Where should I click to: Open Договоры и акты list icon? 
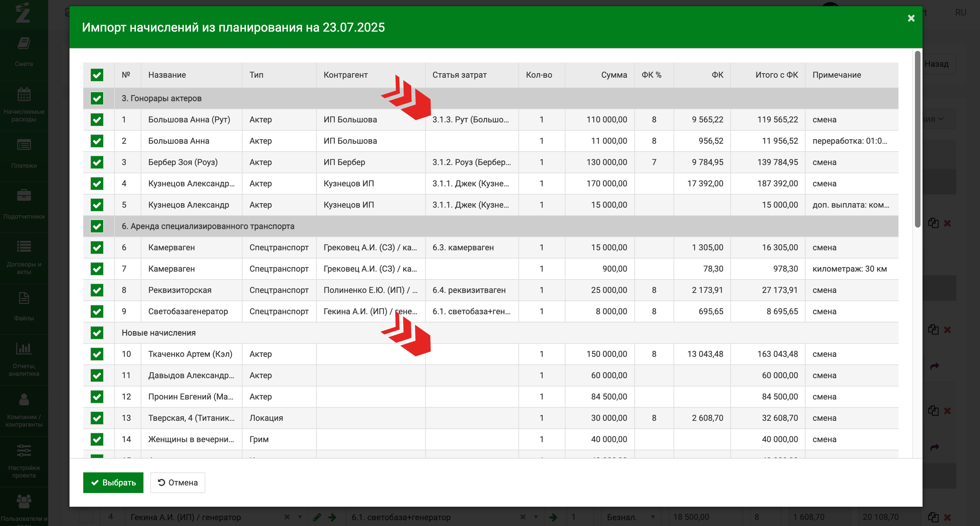tap(24, 247)
